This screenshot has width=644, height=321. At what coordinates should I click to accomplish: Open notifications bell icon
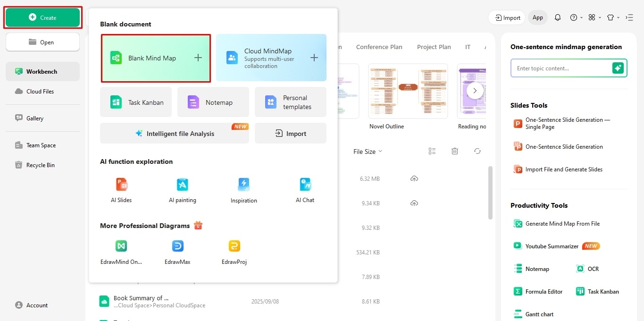point(558,17)
